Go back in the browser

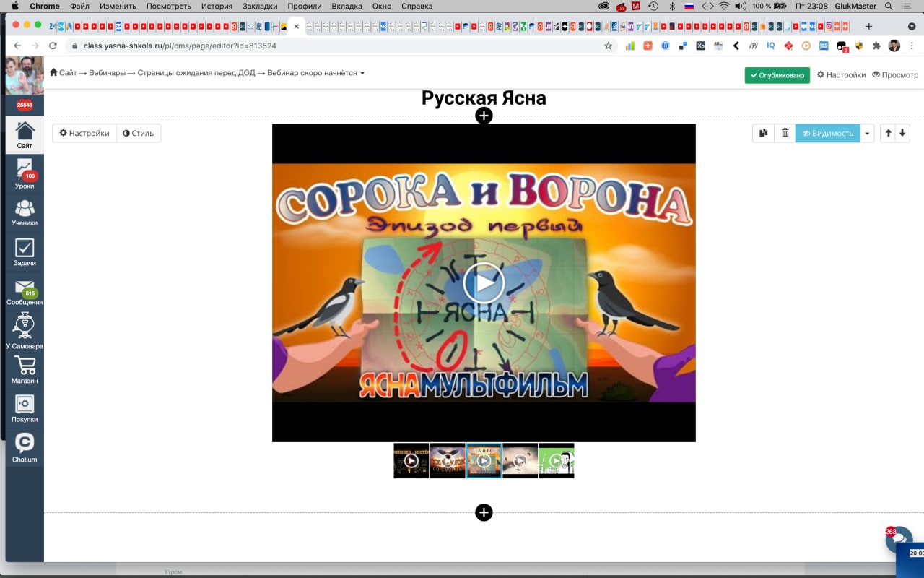tap(18, 46)
